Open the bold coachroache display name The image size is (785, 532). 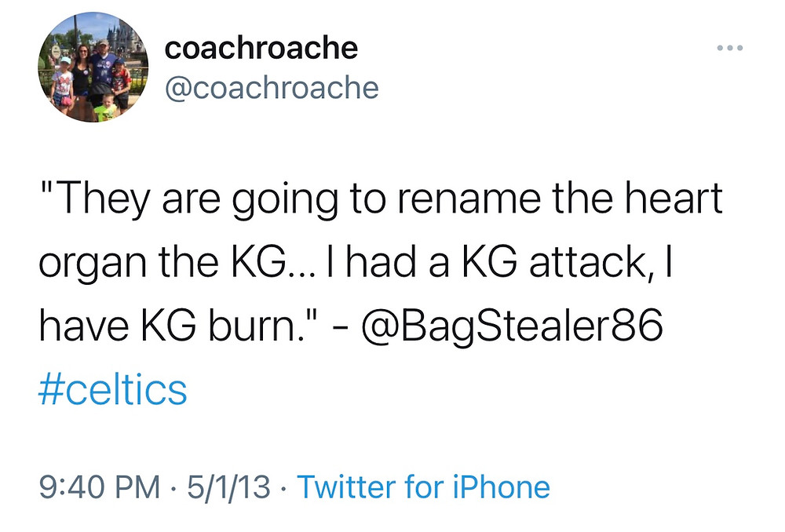pos(261,48)
